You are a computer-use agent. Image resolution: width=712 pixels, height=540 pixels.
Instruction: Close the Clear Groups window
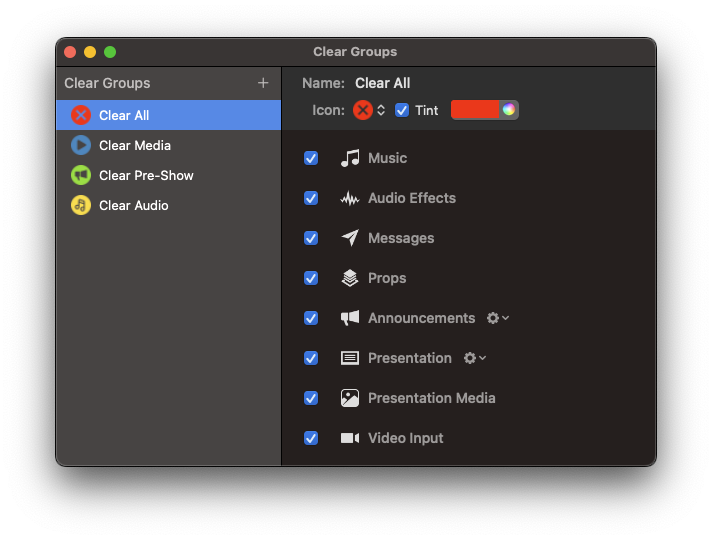tap(70, 52)
